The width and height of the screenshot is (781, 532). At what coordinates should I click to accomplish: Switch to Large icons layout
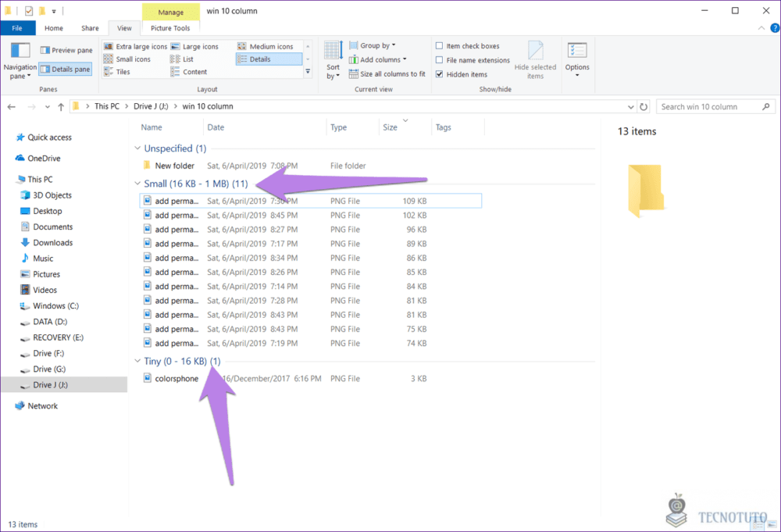point(194,46)
